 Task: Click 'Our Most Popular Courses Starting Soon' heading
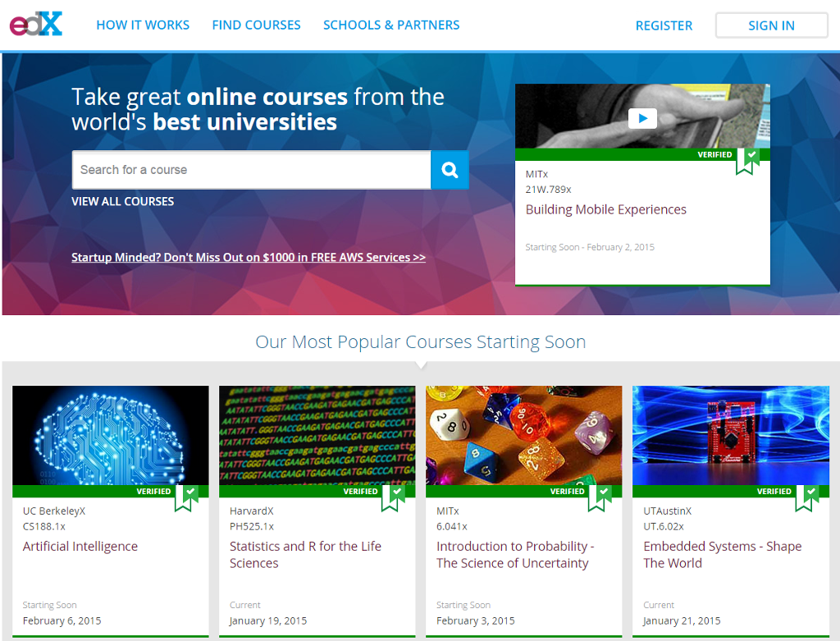click(421, 342)
